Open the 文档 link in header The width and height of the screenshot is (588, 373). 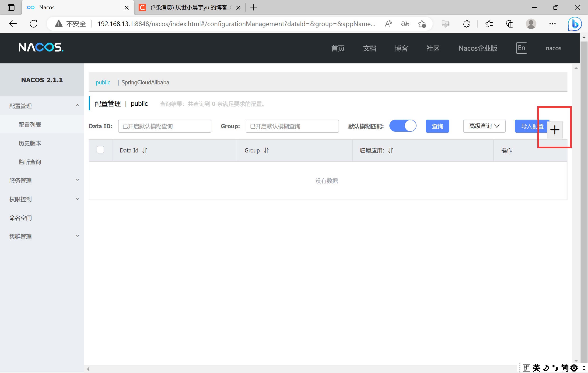pos(369,48)
